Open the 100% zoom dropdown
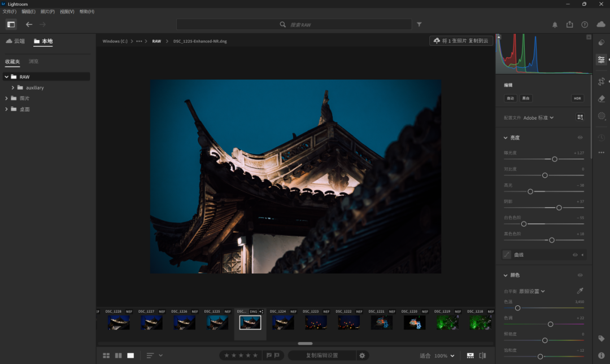Image resolution: width=610 pixels, height=364 pixels. (444, 356)
